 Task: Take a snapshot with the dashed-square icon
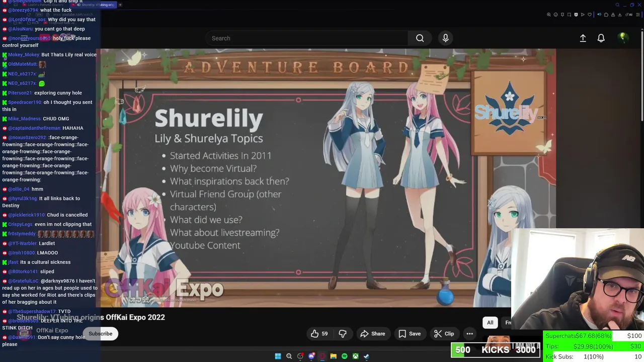569,15
